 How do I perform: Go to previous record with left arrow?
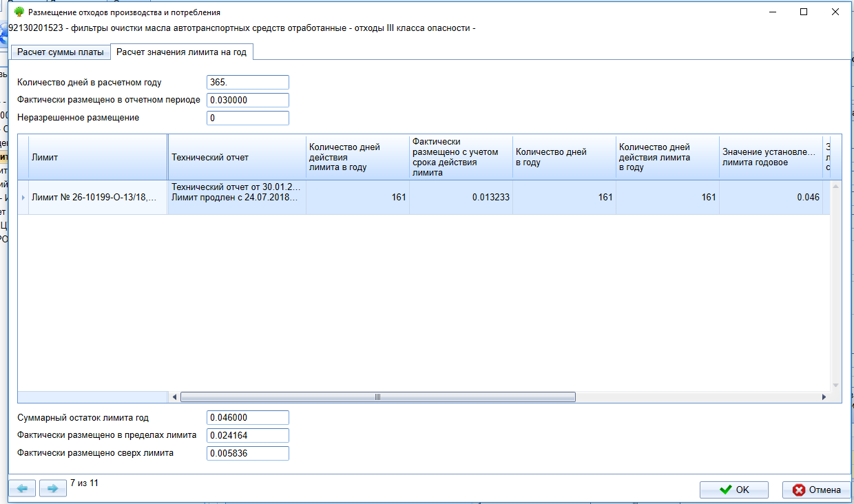[22, 489]
